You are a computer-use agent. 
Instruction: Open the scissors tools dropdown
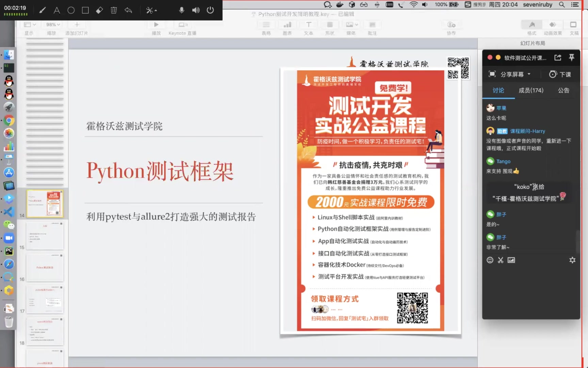pos(151,10)
